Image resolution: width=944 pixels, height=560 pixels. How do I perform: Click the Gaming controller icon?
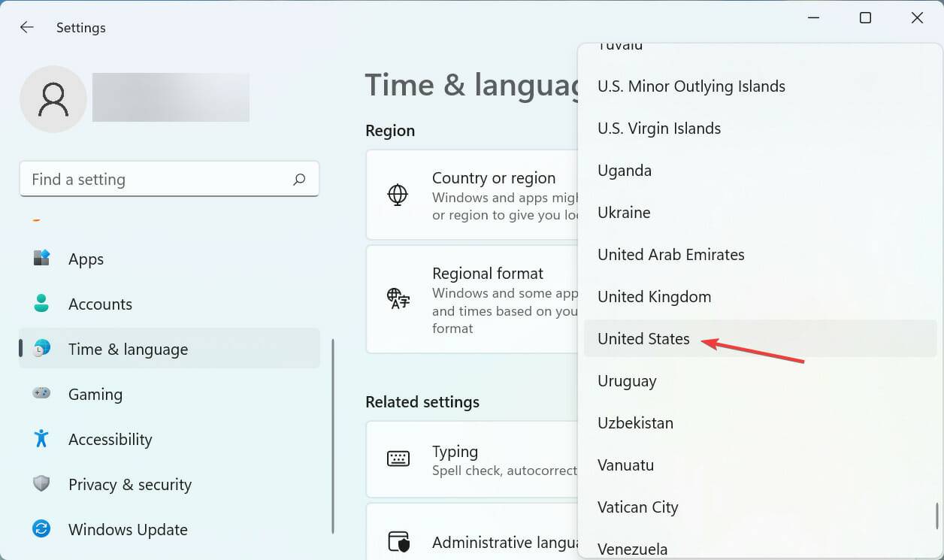[41, 394]
